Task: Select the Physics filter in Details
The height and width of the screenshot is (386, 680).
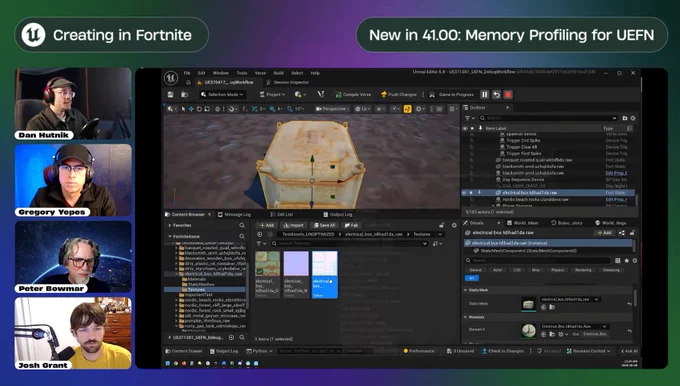Action: (x=558, y=270)
